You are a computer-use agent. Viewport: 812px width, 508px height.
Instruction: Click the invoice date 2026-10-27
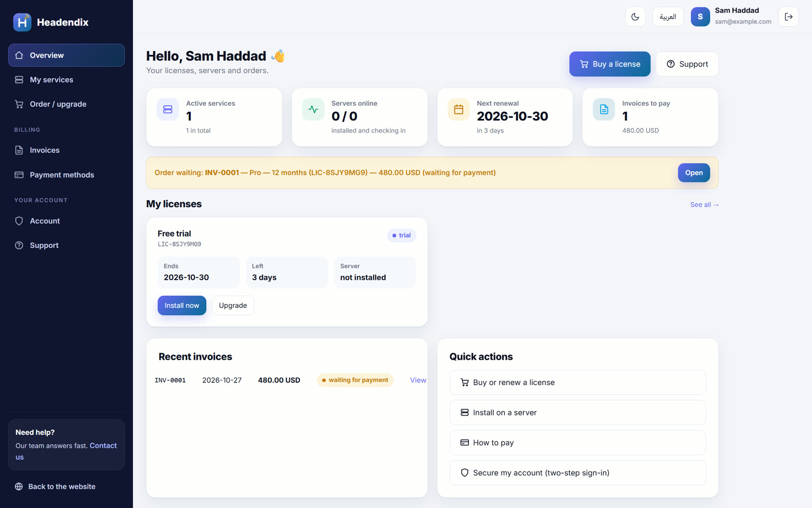click(222, 380)
